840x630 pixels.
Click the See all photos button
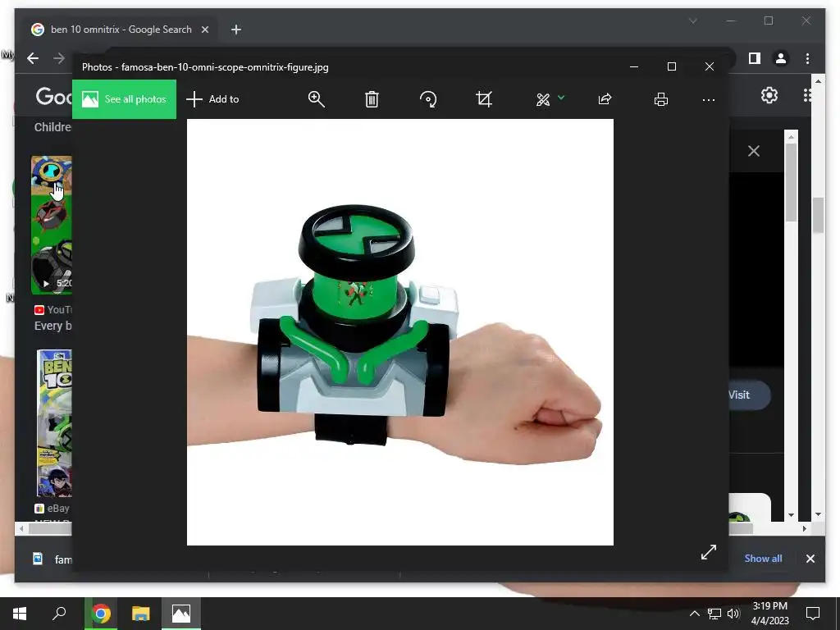pos(125,99)
